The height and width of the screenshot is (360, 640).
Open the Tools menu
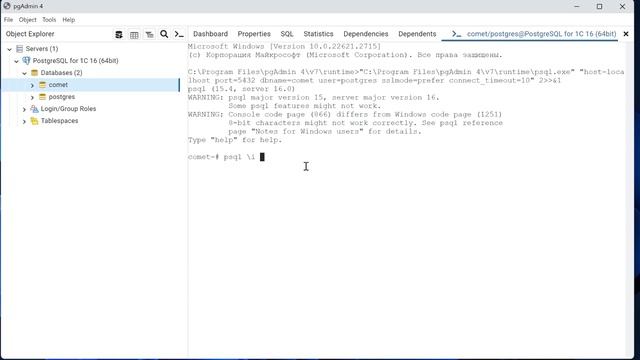coord(49,20)
